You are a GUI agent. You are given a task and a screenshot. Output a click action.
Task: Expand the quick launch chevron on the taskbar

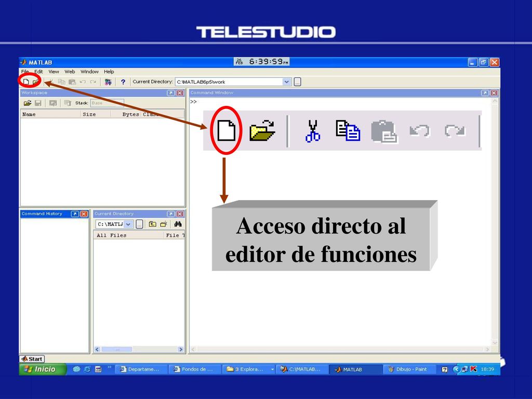(109, 367)
